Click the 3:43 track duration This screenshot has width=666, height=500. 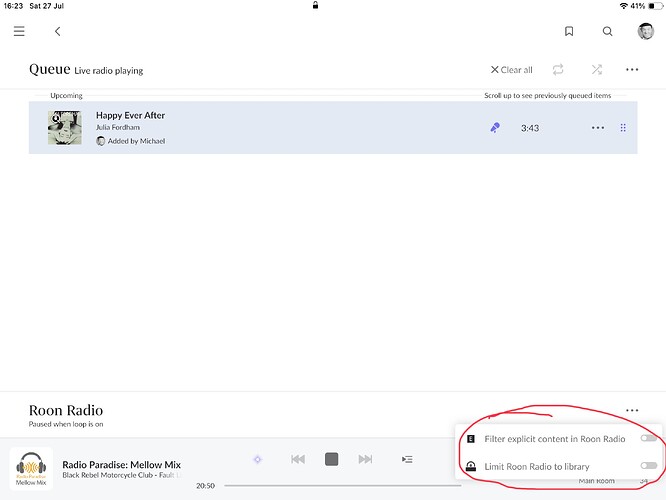coord(530,128)
